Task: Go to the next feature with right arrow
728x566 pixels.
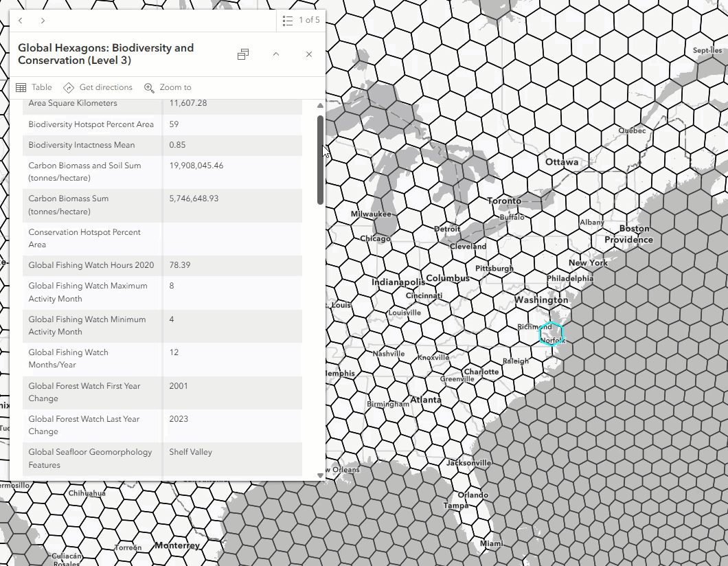Action: (x=43, y=21)
